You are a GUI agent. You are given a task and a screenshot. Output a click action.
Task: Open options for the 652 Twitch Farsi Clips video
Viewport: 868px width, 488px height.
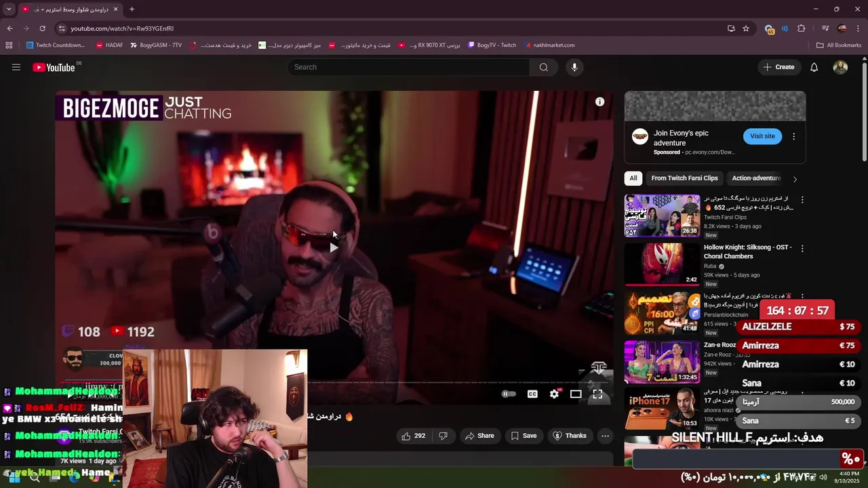pos(802,200)
